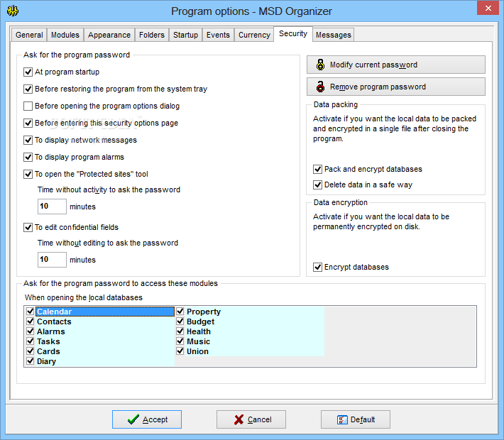This screenshot has width=504, height=440.
Task: Toggle the Diary module checkbox
Action: 31,361
